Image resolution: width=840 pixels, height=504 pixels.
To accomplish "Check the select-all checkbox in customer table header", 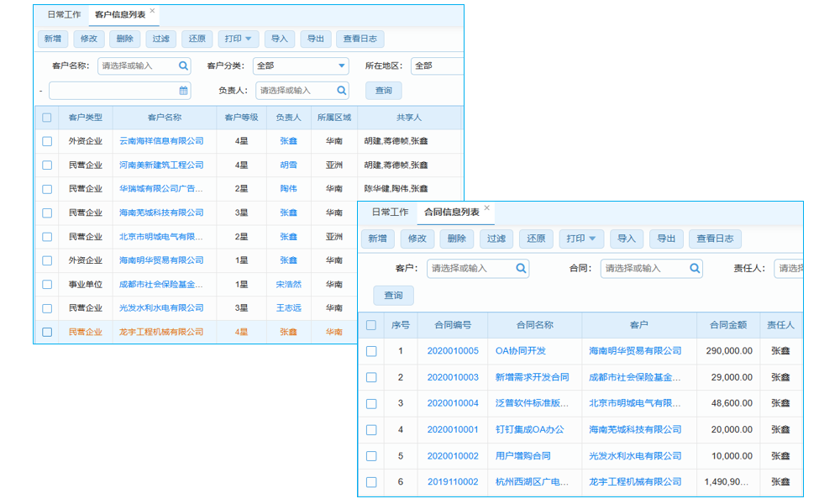I will [47, 117].
